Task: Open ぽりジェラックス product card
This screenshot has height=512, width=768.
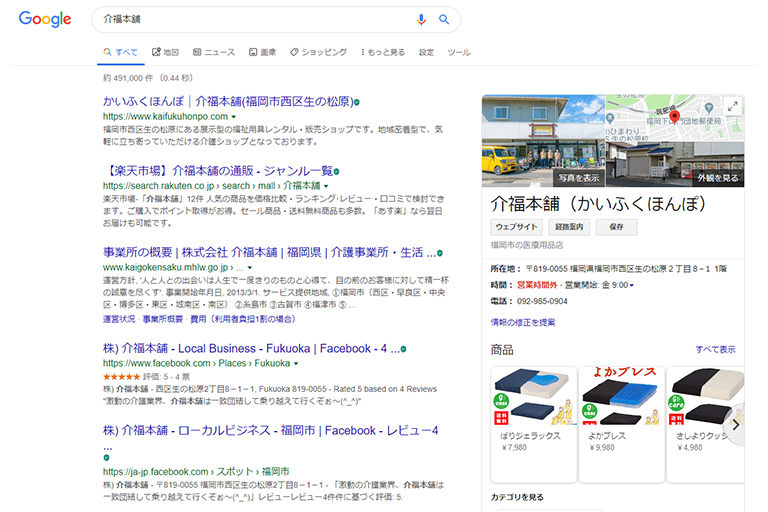Action: (x=533, y=424)
